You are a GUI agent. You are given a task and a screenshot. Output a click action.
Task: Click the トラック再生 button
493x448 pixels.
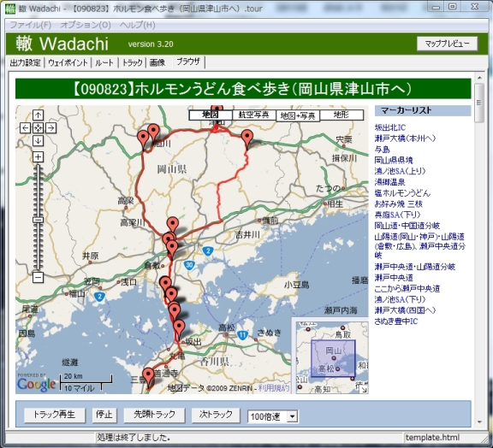click(x=55, y=415)
